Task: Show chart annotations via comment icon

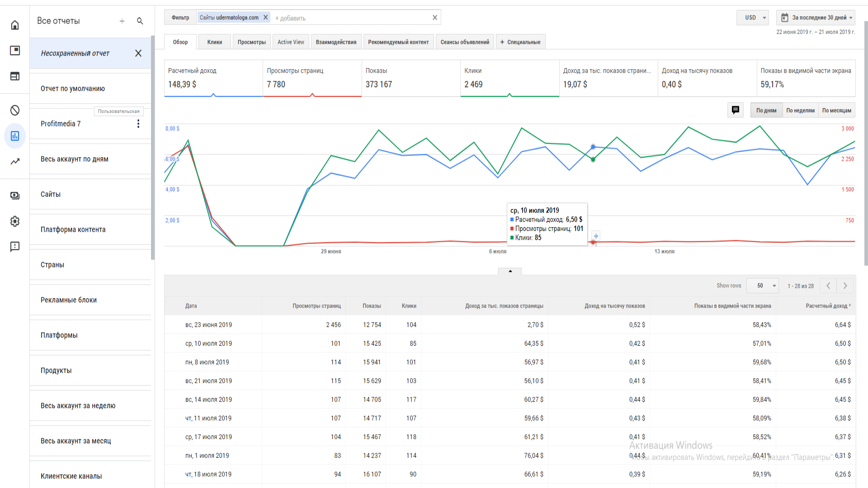Action: (735, 110)
